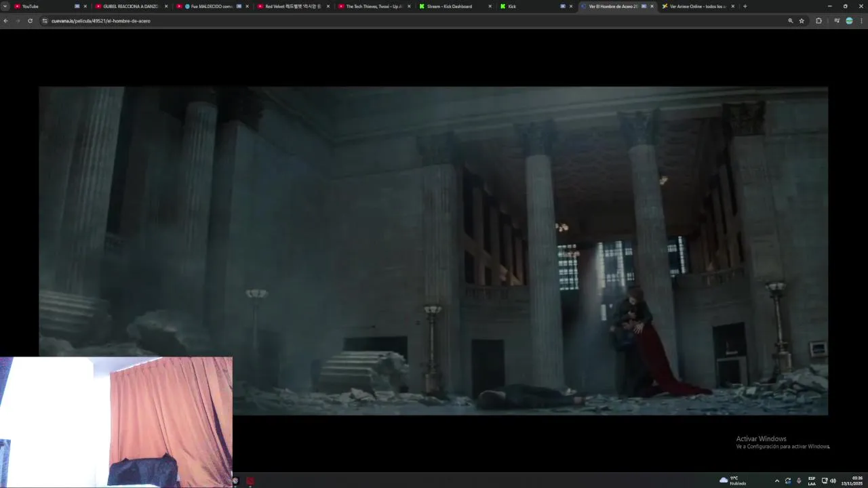Viewport: 868px width, 488px height.
Task: Change the ESP LAA keyboard language
Action: (x=812, y=481)
